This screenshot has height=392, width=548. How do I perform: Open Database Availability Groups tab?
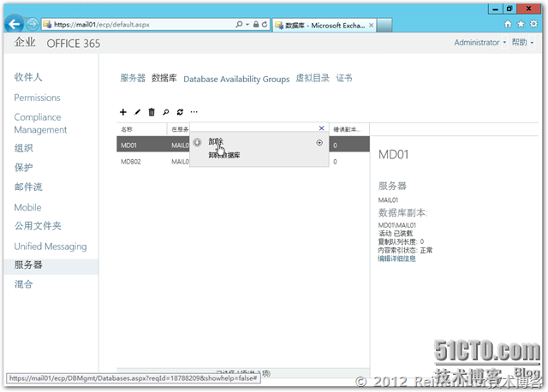click(x=236, y=80)
